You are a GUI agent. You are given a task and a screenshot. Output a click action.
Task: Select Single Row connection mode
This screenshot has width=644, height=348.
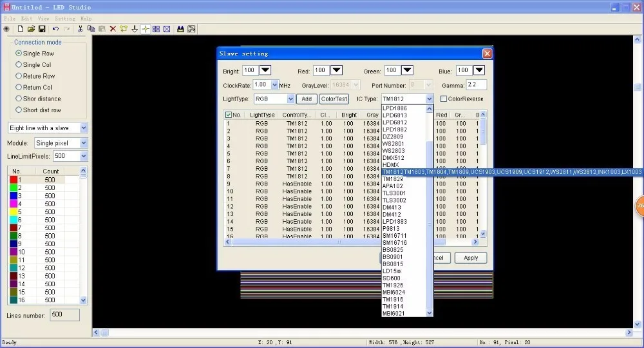[x=19, y=53]
